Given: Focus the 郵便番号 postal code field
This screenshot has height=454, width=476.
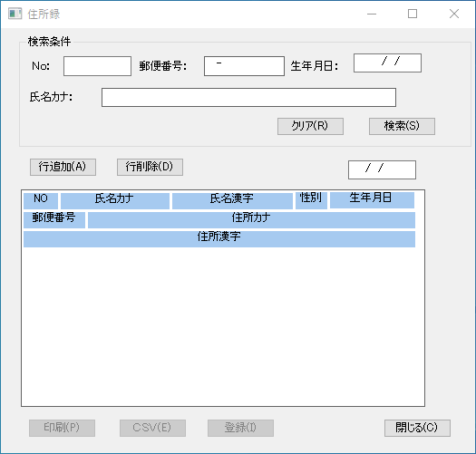Looking at the screenshot, I should click(x=244, y=66).
